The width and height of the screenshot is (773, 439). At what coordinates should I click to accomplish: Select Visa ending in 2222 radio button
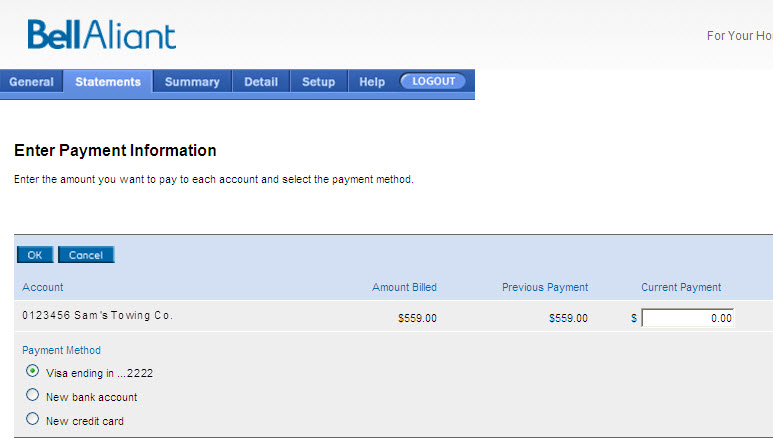[33, 371]
